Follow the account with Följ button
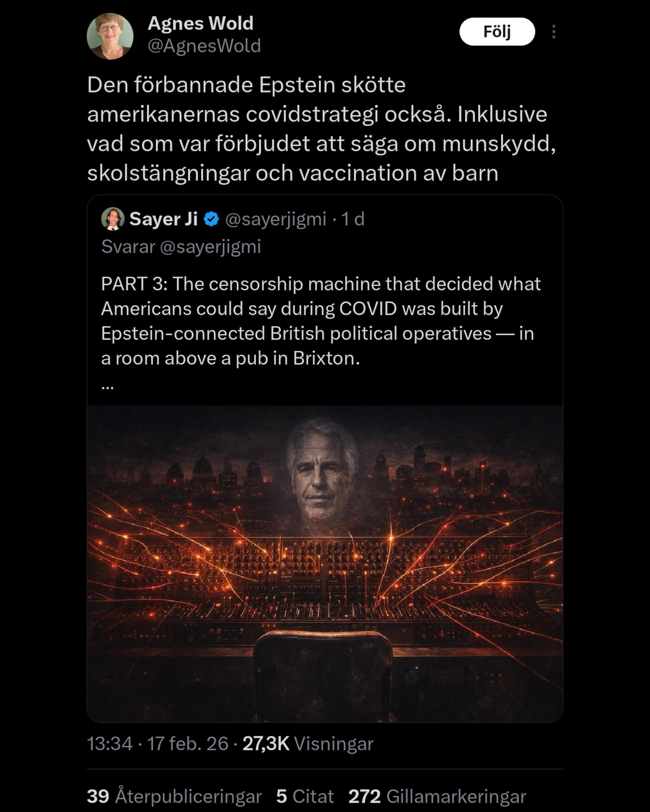This screenshot has height=812, width=650. pos(497,32)
